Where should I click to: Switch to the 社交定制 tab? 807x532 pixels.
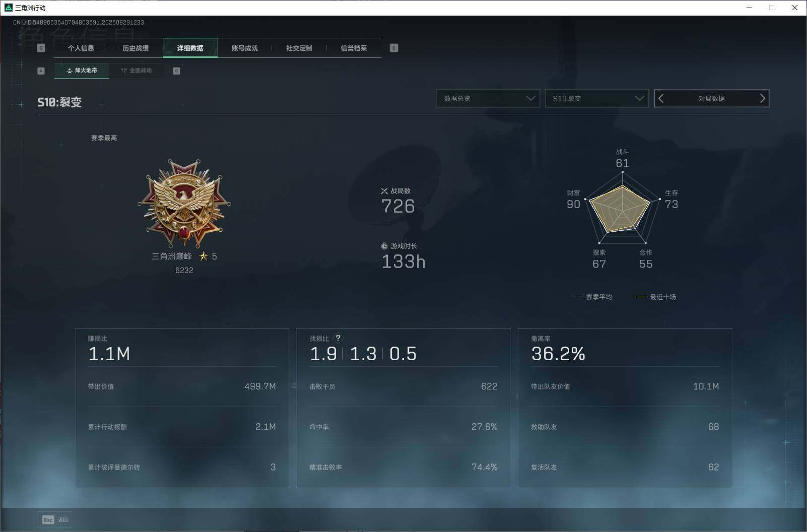coord(299,48)
